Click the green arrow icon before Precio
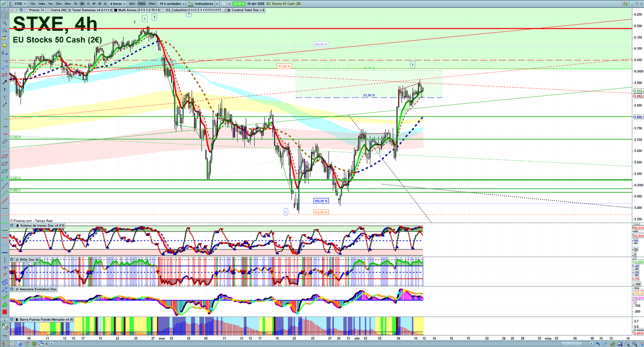This screenshot has height=347, width=644. point(17,10)
